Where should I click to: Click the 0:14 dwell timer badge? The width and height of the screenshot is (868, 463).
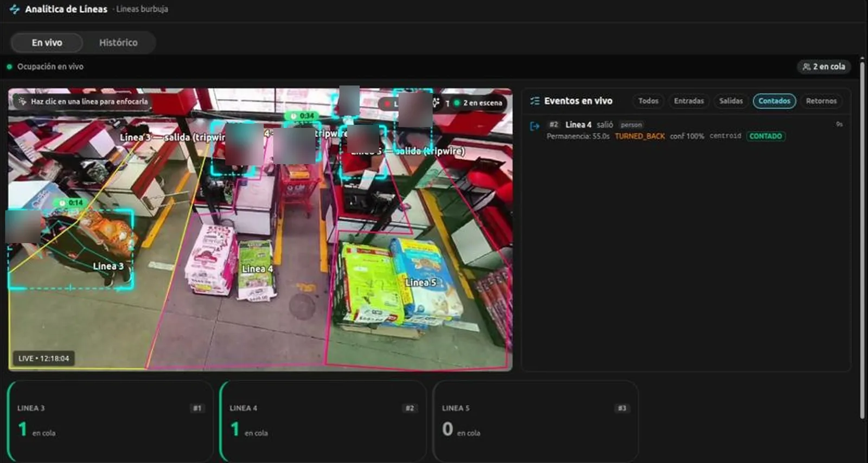(x=71, y=203)
